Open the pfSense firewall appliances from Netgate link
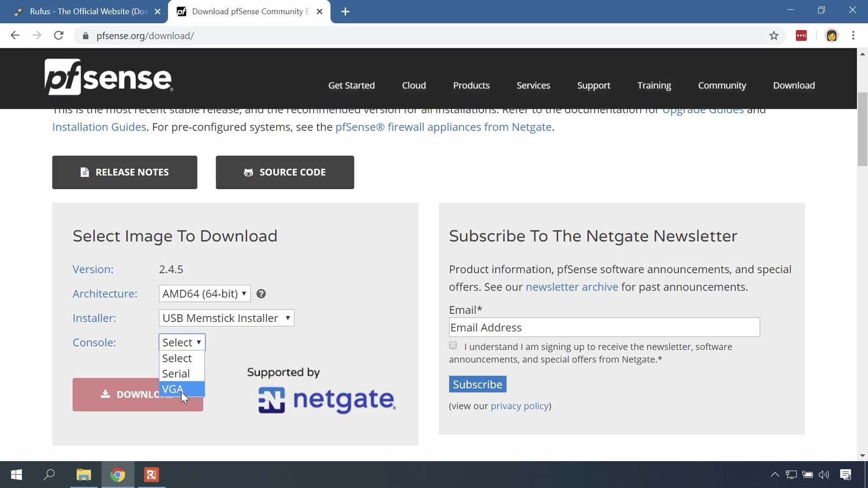The image size is (868, 488). click(x=443, y=127)
